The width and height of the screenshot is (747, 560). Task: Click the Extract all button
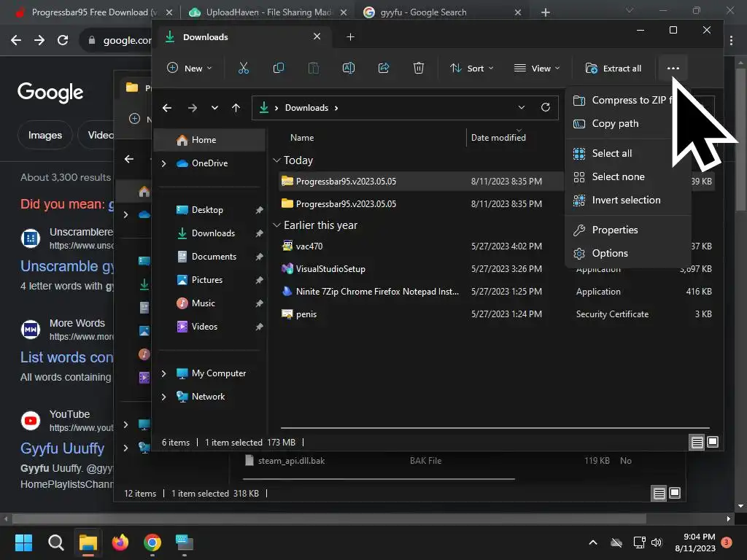pyautogui.click(x=613, y=68)
